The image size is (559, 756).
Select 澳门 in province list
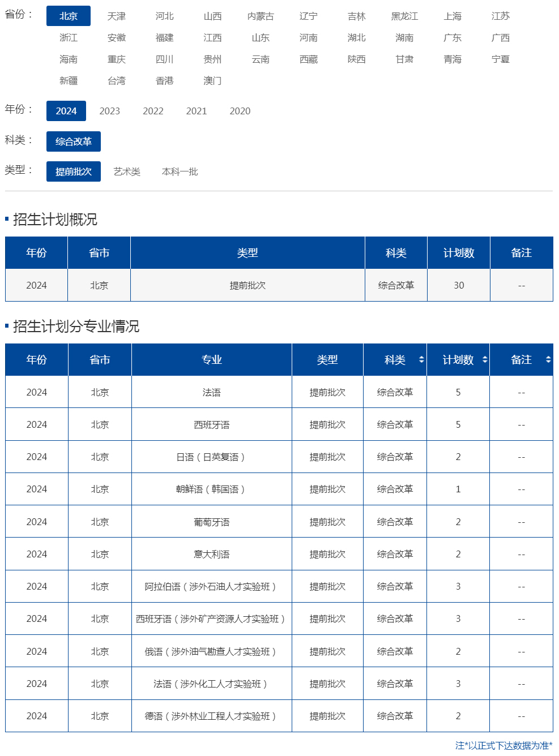point(213,80)
